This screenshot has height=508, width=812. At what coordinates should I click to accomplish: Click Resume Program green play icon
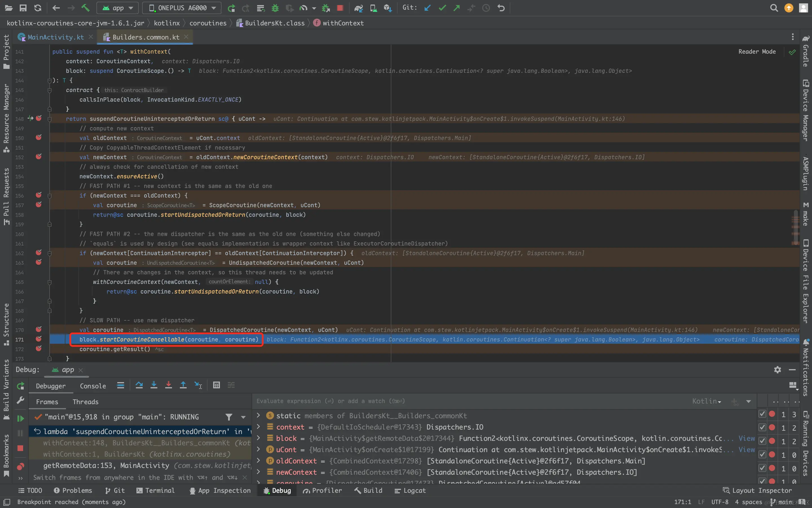click(x=21, y=418)
